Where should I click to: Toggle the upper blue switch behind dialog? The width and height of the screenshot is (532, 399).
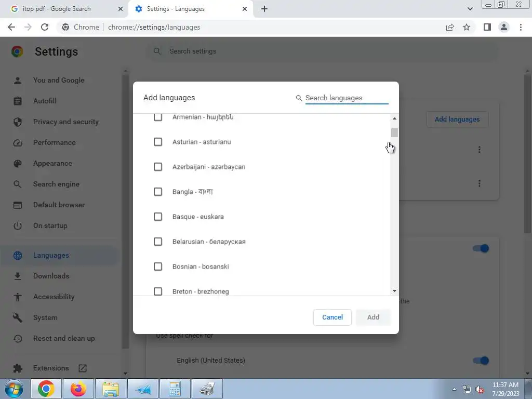[481, 248]
